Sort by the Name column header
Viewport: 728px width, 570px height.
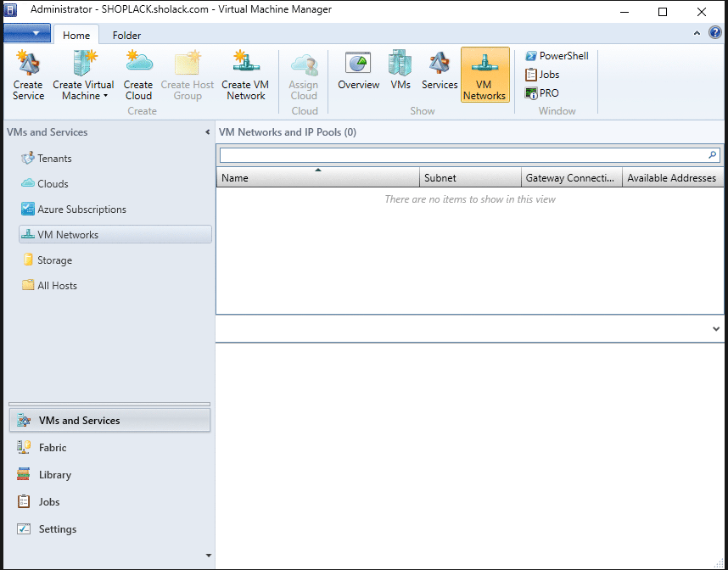318,178
